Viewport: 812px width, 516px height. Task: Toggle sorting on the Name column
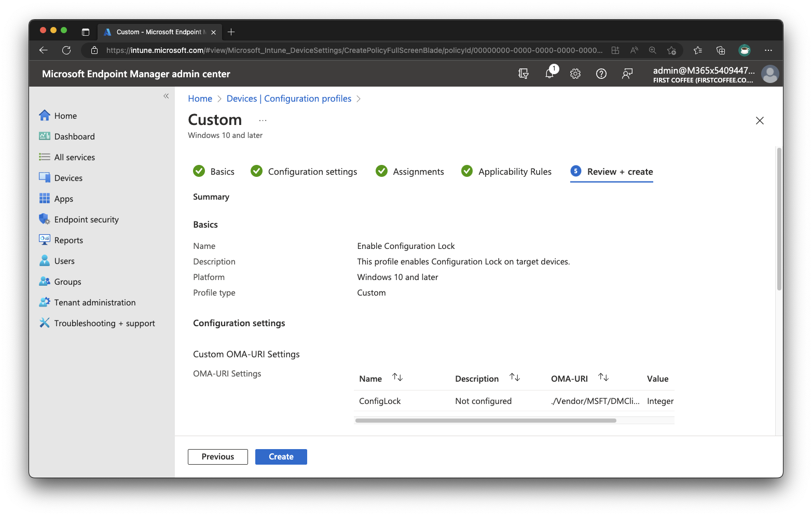(x=397, y=377)
